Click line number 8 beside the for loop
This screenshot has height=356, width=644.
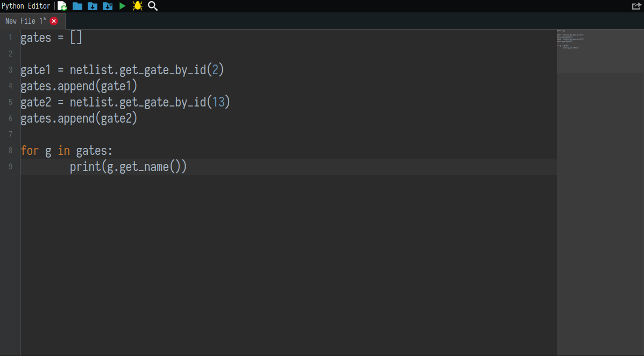[x=10, y=151]
